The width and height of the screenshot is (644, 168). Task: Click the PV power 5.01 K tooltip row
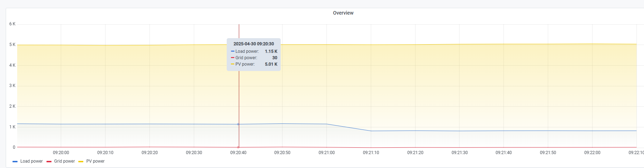click(x=254, y=64)
